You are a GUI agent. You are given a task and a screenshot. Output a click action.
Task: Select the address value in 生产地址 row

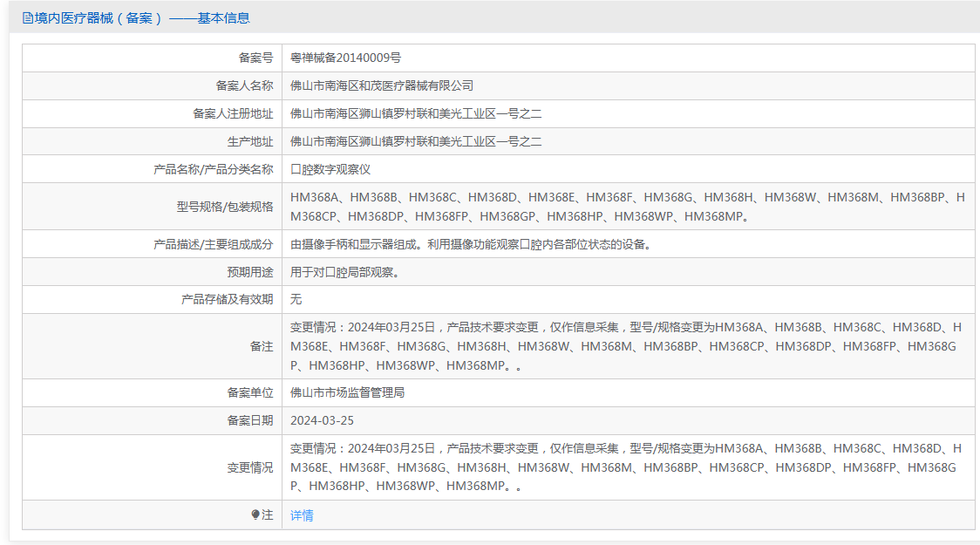click(x=416, y=141)
